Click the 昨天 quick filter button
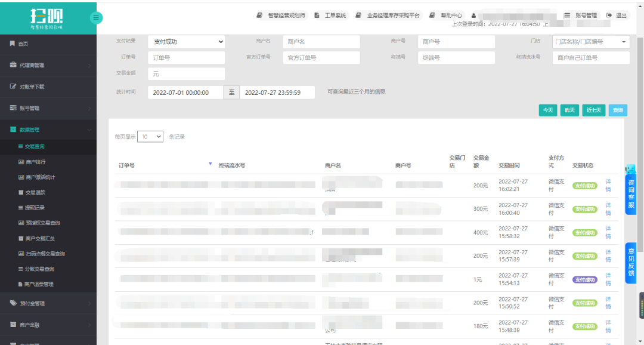 coord(569,110)
